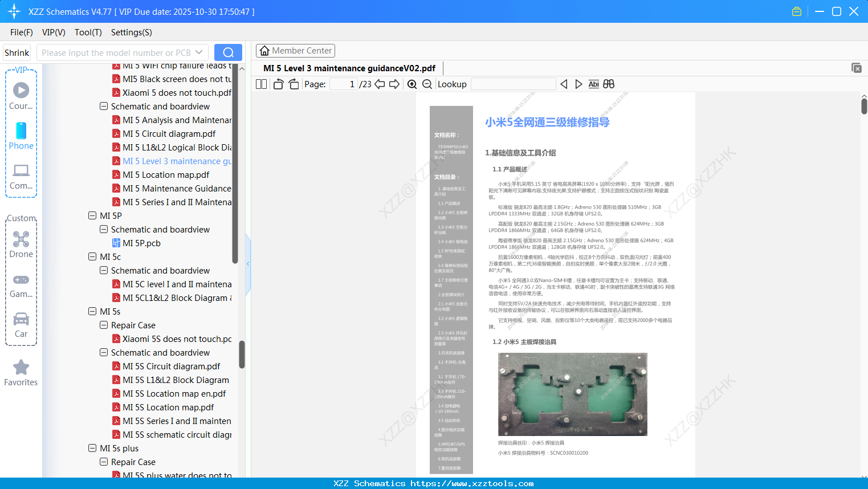
Task: Go to previous page arrow
Action: tap(380, 84)
